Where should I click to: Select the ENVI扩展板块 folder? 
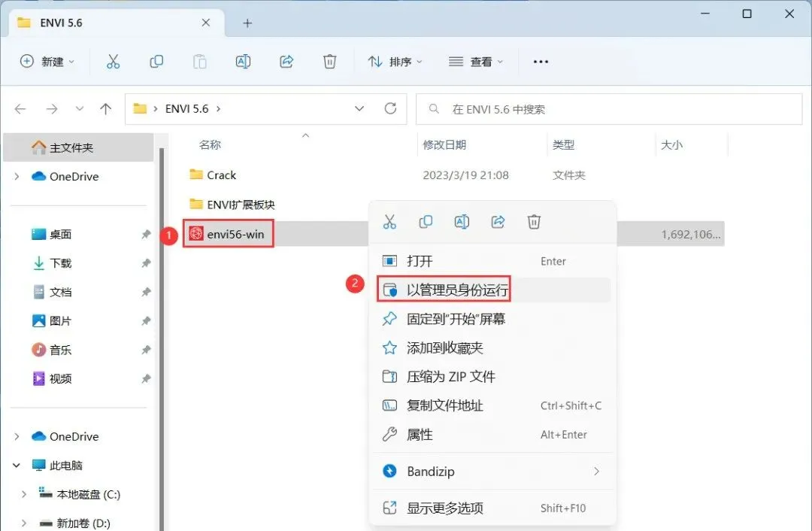(241, 205)
